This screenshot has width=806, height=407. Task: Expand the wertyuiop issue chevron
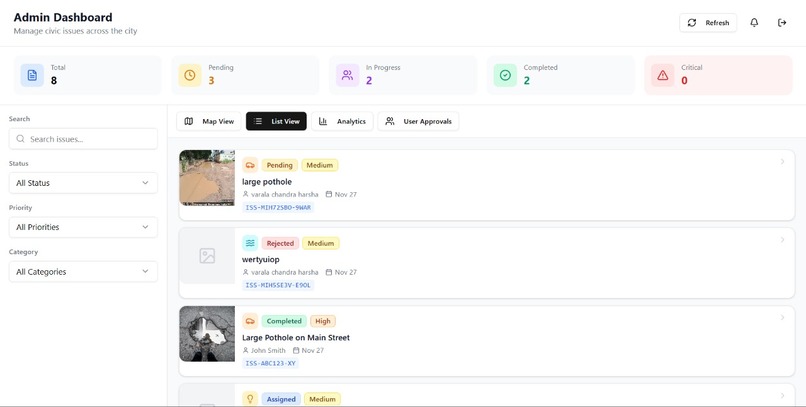[x=782, y=240]
